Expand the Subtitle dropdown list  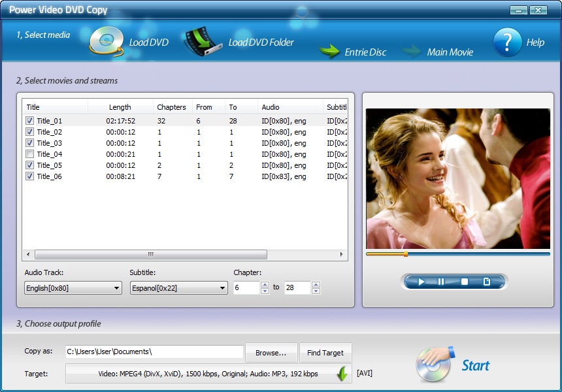(x=178, y=288)
